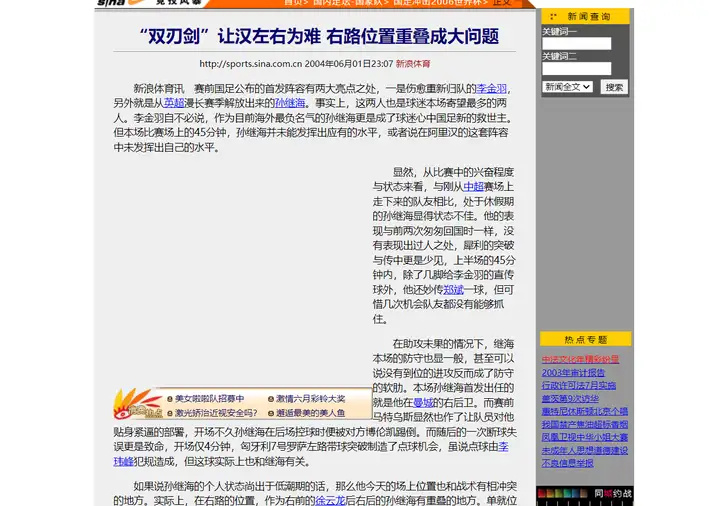Open the 2003年审计报告 hot topic link
Image resolution: width=720 pixels, height=506 pixels.
pyautogui.click(x=573, y=373)
